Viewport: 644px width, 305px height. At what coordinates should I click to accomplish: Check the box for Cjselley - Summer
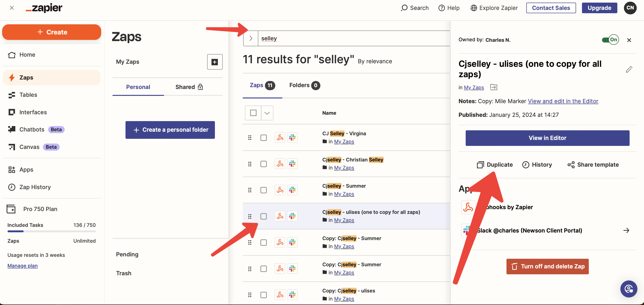pyautogui.click(x=263, y=190)
